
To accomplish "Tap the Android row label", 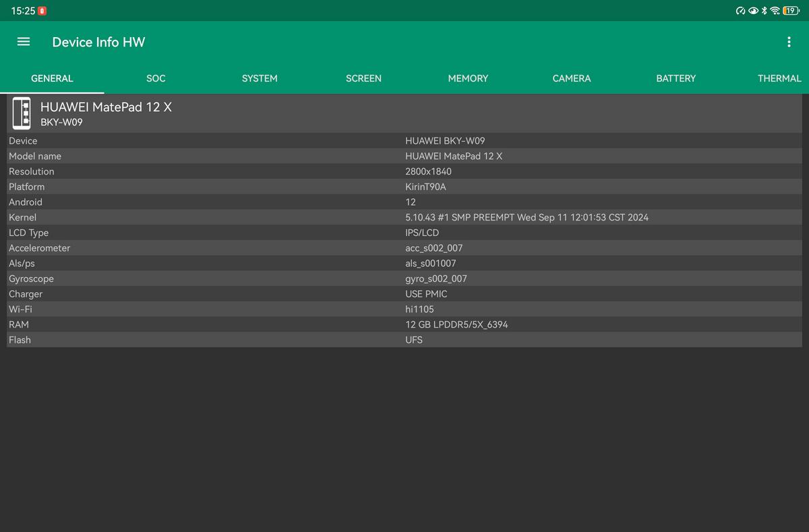I will pyautogui.click(x=26, y=202).
